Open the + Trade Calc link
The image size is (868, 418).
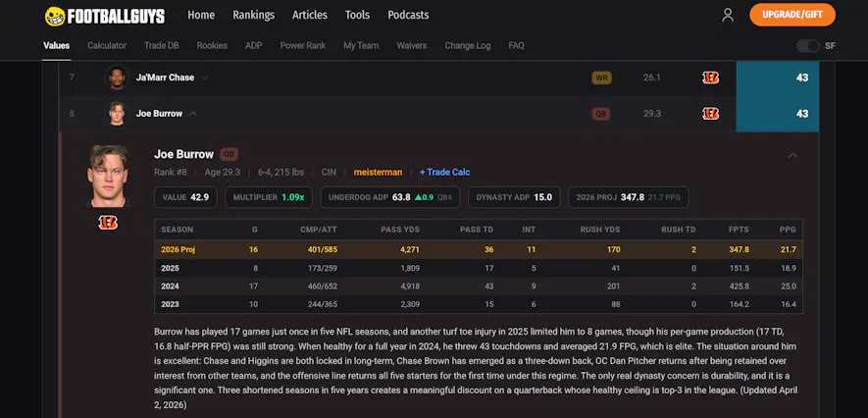click(444, 172)
